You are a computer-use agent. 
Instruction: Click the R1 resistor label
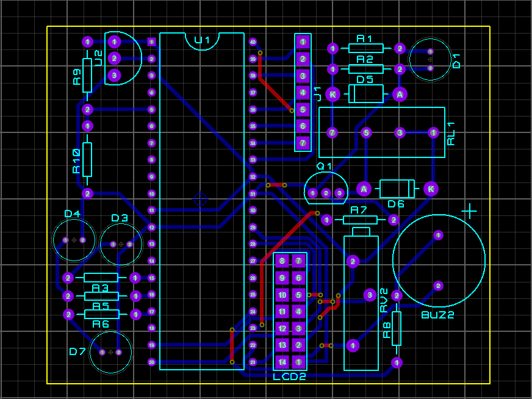pos(365,39)
